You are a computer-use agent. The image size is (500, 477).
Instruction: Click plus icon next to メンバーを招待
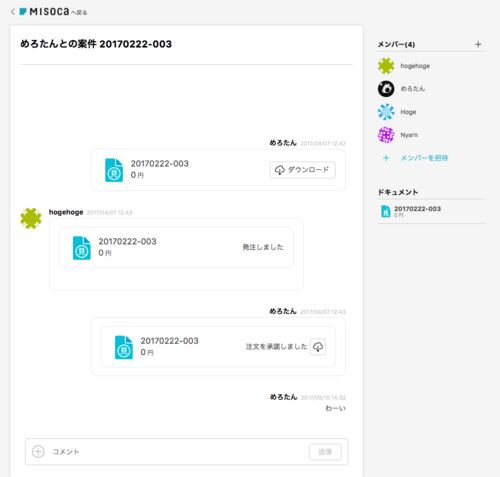click(386, 158)
